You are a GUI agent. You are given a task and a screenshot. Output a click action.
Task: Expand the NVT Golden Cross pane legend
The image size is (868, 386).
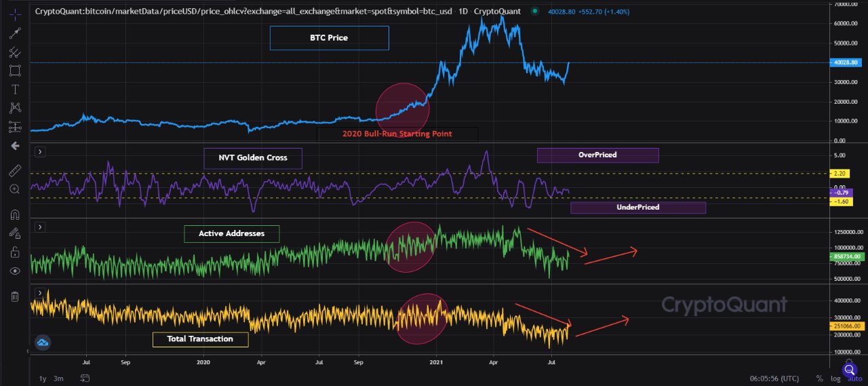coord(40,153)
